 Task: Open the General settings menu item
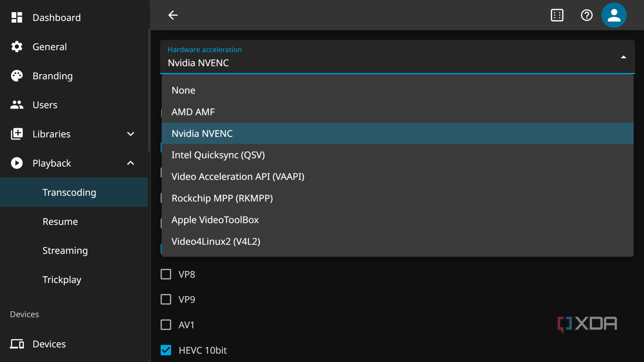pyautogui.click(x=74, y=47)
